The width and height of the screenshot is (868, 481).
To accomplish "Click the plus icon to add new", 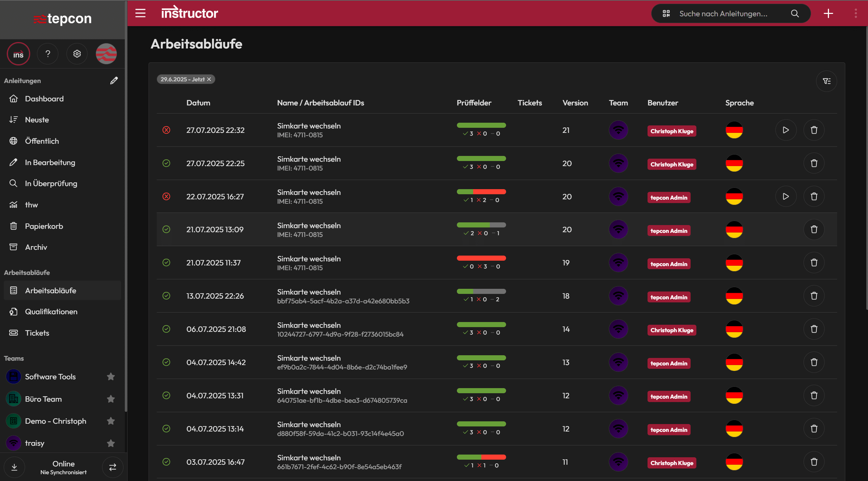I will (x=828, y=14).
